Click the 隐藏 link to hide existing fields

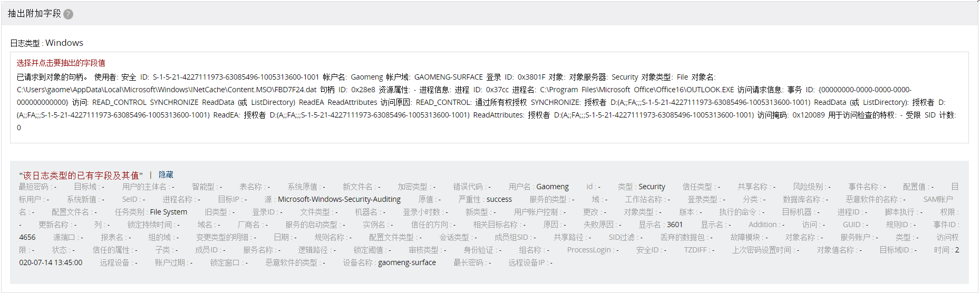(x=166, y=174)
